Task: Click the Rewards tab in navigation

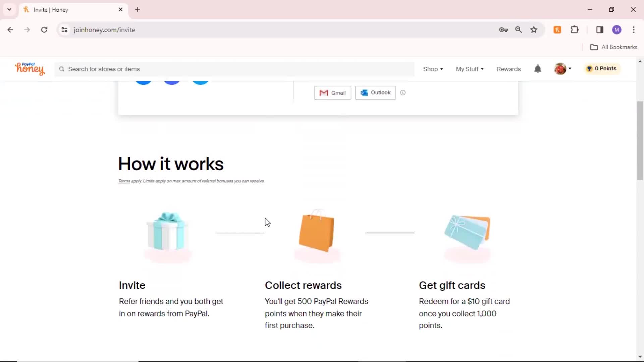Action: 508,69
